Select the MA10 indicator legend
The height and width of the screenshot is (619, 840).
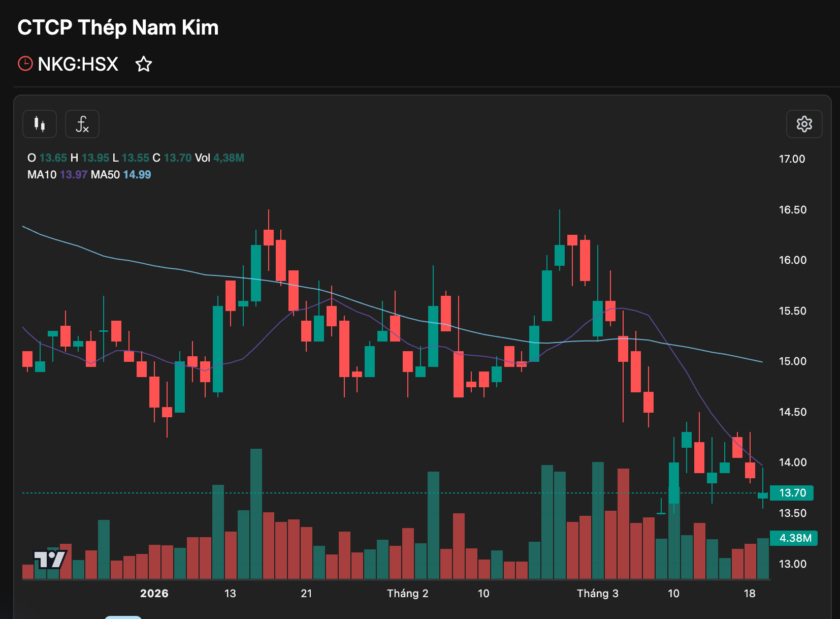pos(57,175)
